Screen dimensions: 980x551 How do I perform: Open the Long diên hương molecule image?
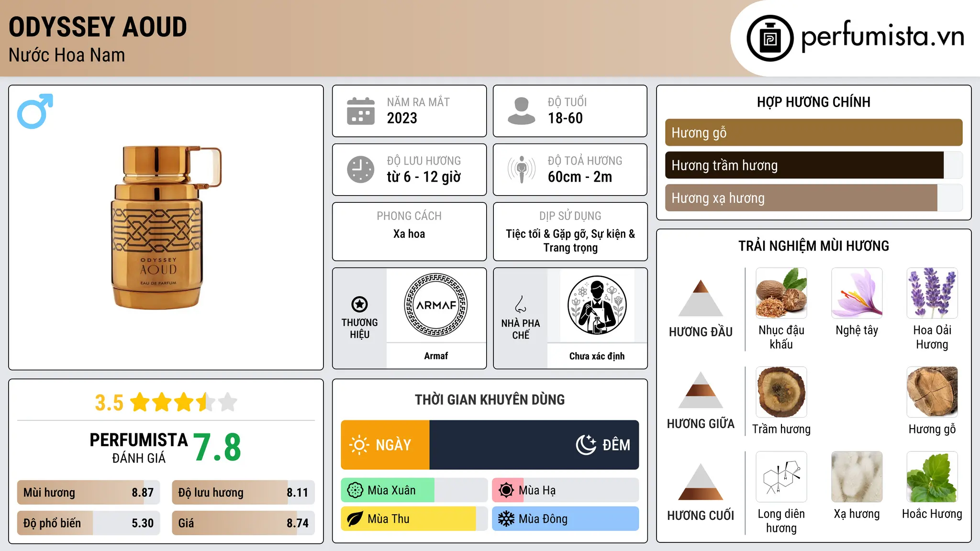781,477
